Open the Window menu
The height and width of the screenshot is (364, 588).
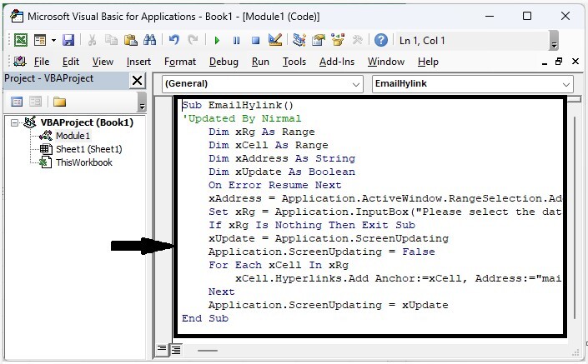tap(386, 62)
